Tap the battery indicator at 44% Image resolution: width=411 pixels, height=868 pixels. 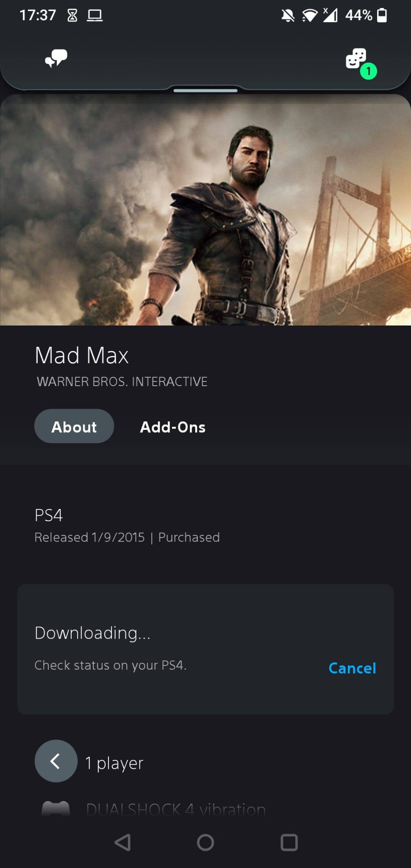tap(382, 15)
